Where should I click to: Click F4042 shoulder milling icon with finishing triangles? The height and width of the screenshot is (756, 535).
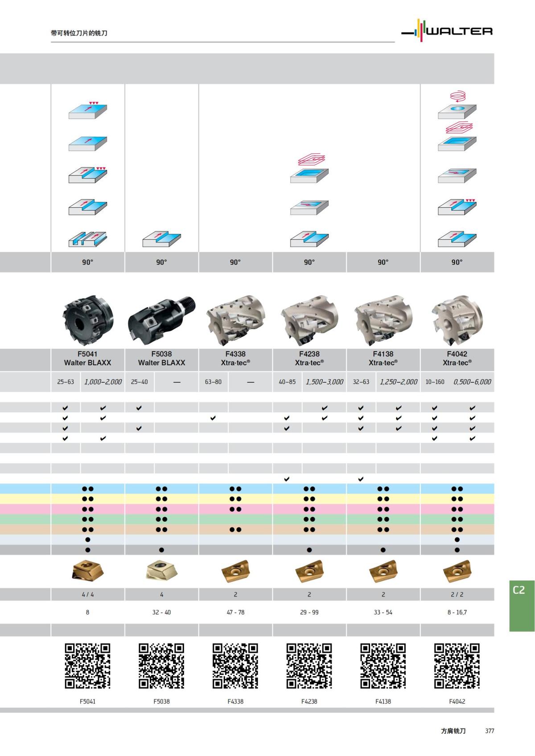[457, 207]
